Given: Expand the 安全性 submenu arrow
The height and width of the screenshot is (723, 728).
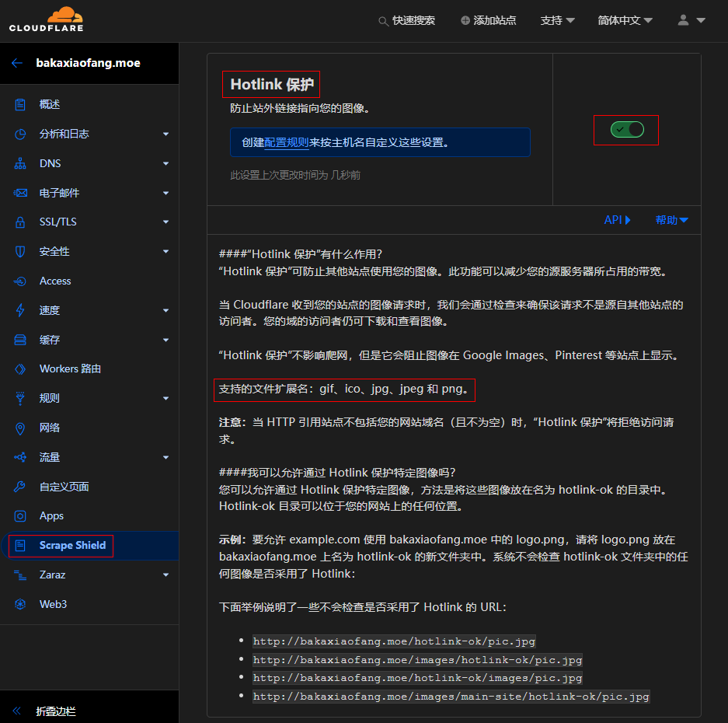Looking at the screenshot, I should click(x=165, y=252).
